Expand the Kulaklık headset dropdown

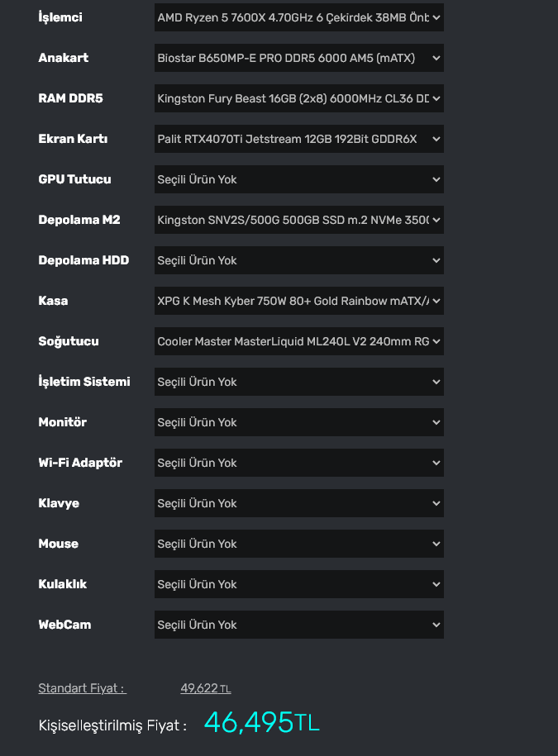pos(298,584)
